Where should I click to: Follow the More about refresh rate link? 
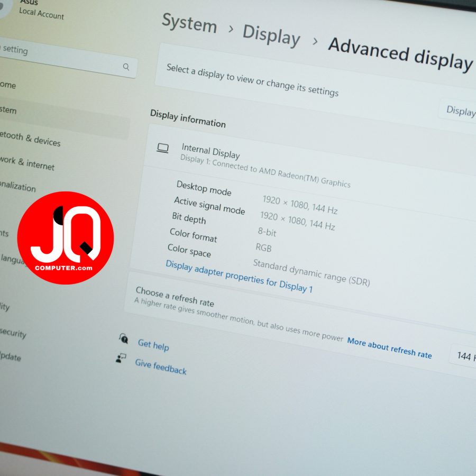pyautogui.click(x=389, y=348)
